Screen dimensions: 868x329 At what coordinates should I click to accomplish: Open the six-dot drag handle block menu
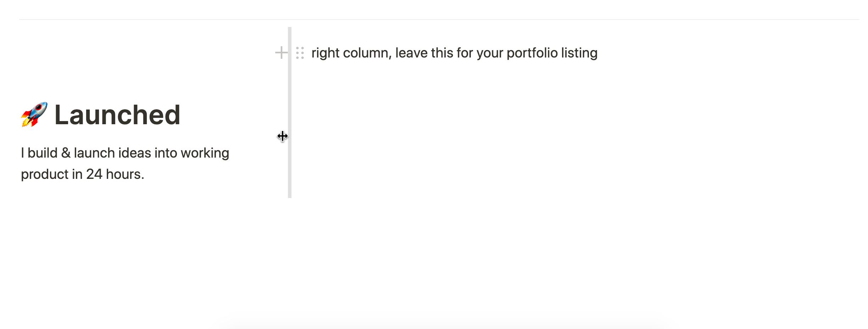point(300,53)
